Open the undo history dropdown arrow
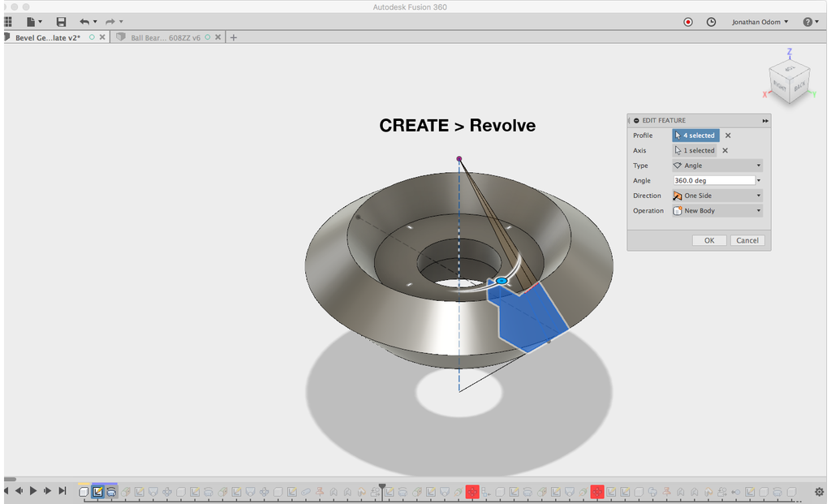 [95, 22]
